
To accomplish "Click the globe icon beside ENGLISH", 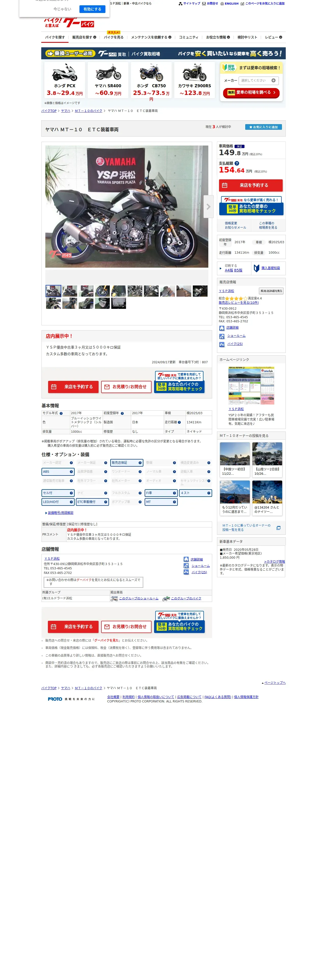I will 222,3.
